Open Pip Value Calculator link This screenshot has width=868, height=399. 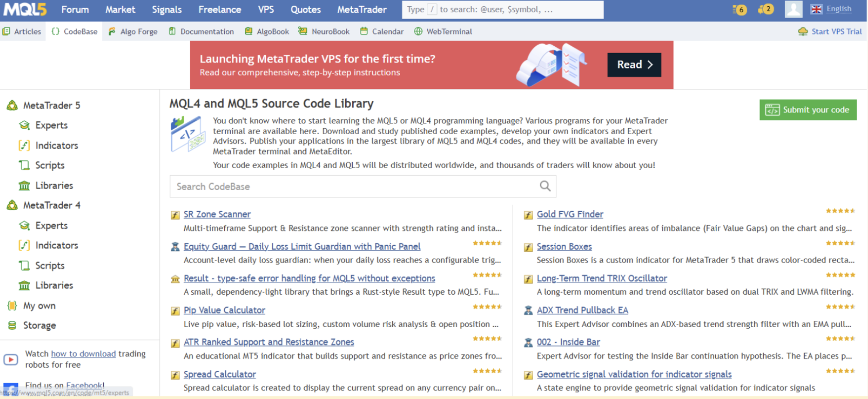coord(224,311)
